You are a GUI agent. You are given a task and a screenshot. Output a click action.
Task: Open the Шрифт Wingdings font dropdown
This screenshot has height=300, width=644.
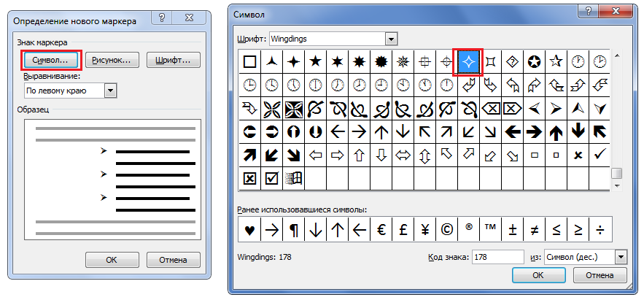tap(391, 39)
